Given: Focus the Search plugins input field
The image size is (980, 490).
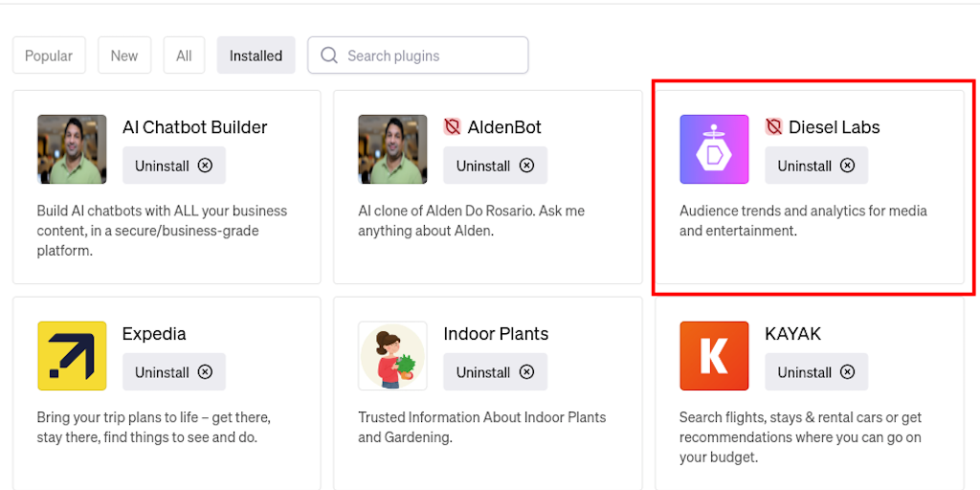Looking at the screenshot, I should (431, 56).
